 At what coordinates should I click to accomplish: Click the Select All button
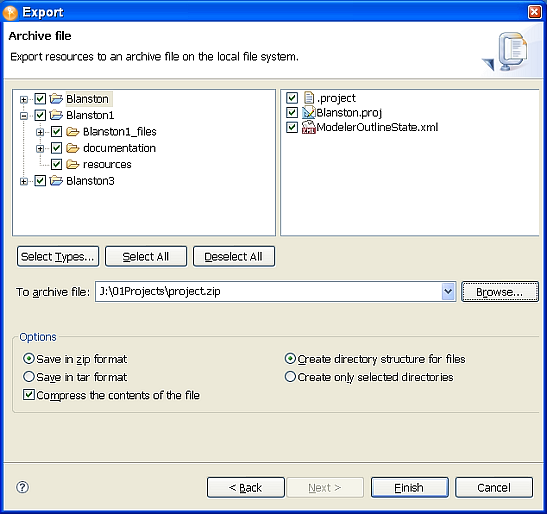coord(146,256)
